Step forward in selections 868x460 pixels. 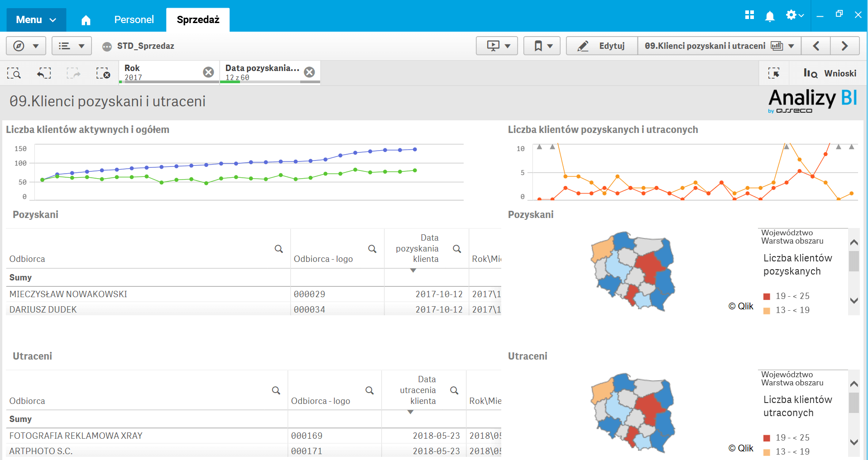pos(73,73)
